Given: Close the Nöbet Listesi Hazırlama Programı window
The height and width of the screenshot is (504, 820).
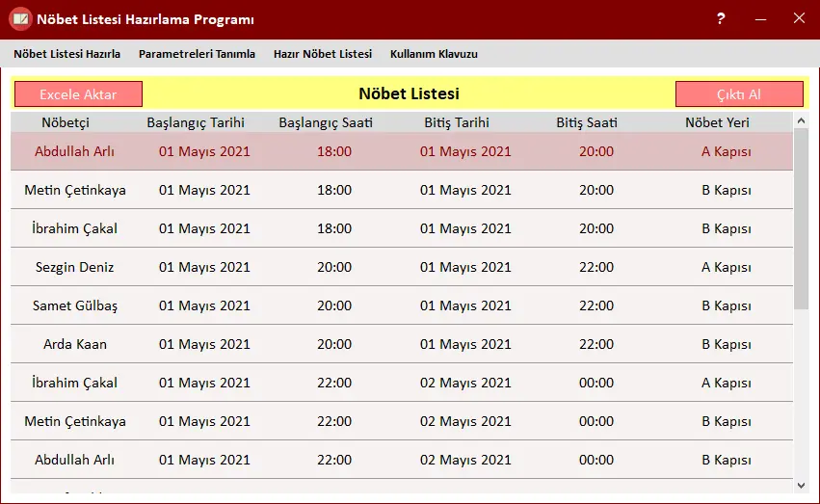Looking at the screenshot, I should tap(799, 18).
